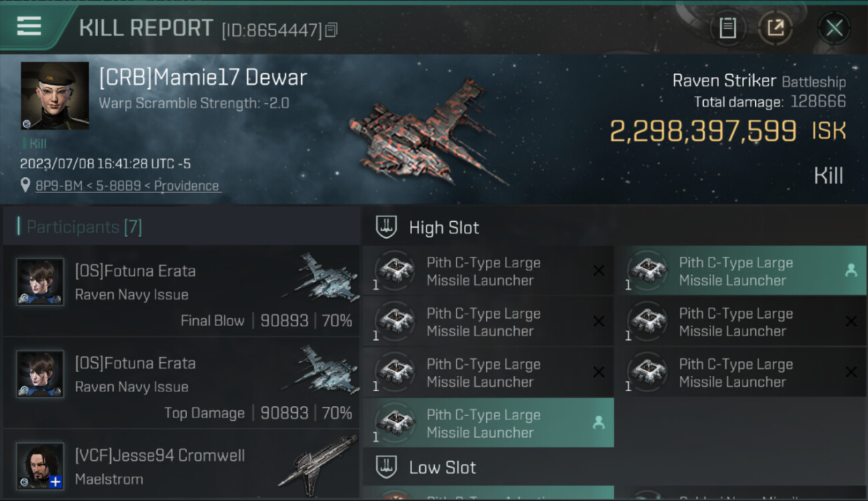Click Jesse94 Cromwell's plus badge icon
This screenshot has height=501, width=868.
click(x=56, y=482)
